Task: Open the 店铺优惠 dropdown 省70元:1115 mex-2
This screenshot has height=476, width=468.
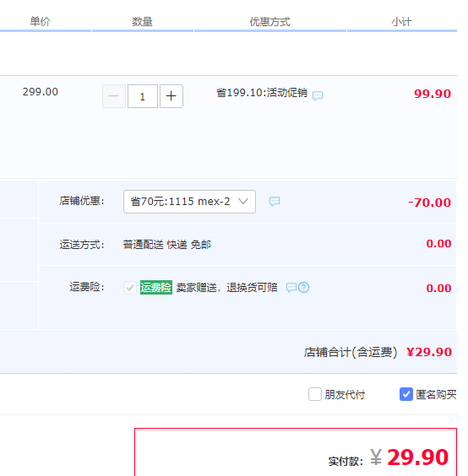Action: pyautogui.click(x=189, y=202)
